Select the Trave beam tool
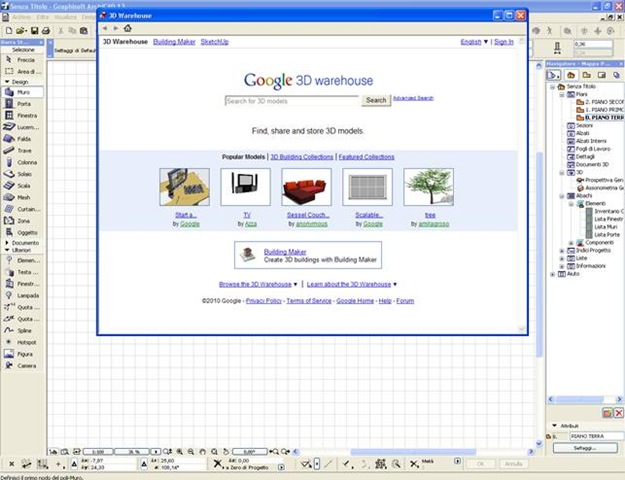The image size is (625, 480). pos(22,150)
